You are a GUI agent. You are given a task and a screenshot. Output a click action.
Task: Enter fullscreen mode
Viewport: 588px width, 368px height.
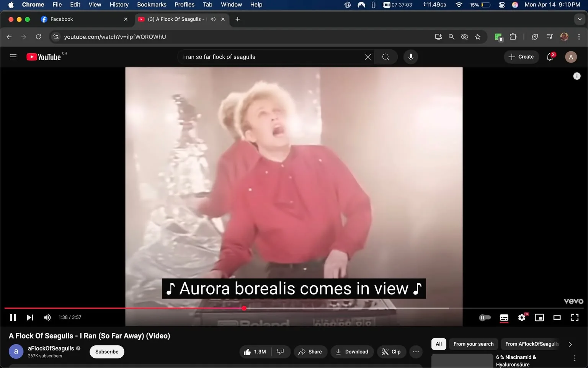[575, 317]
